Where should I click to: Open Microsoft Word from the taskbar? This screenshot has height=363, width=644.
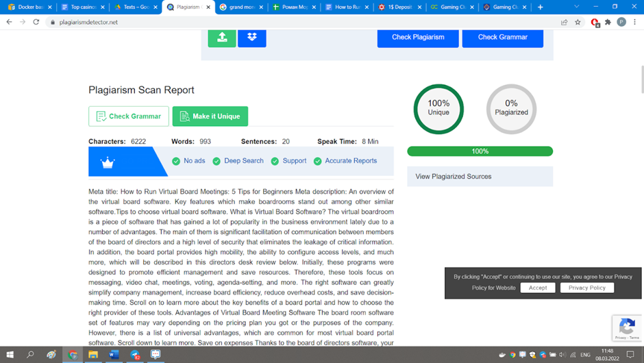click(x=114, y=355)
